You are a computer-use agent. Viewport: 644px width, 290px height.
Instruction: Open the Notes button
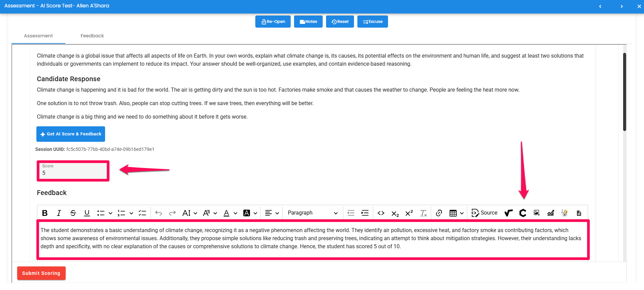pos(308,22)
